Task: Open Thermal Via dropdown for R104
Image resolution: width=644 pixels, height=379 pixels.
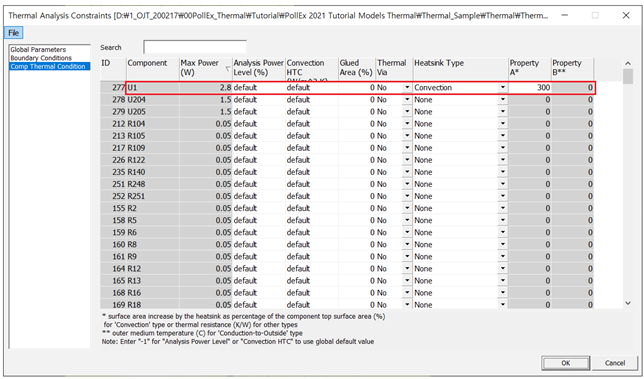Action: pyautogui.click(x=407, y=124)
